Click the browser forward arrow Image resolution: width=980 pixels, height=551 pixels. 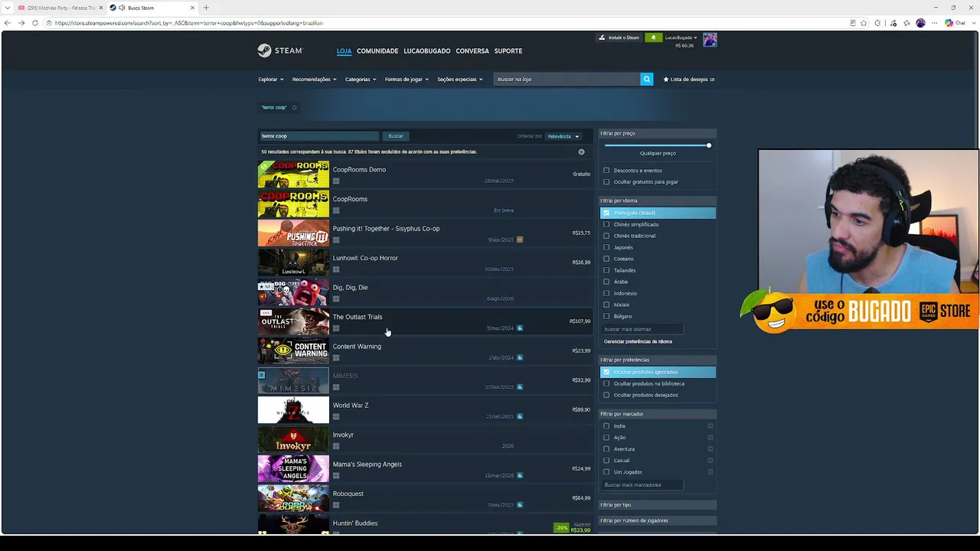(x=21, y=23)
